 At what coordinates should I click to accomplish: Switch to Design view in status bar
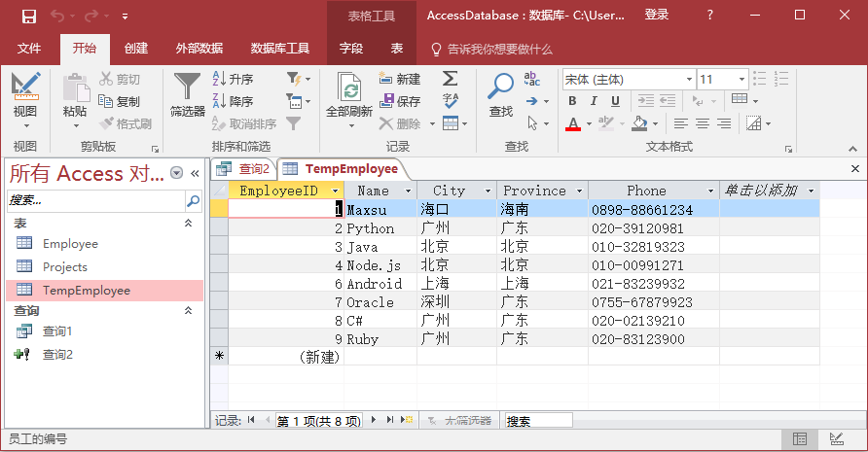coord(834,439)
